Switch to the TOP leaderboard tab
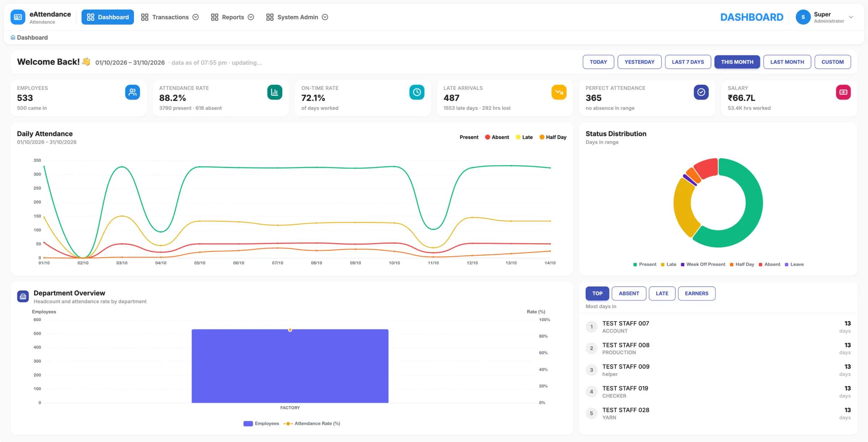The image size is (868, 442). pyautogui.click(x=597, y=293)
